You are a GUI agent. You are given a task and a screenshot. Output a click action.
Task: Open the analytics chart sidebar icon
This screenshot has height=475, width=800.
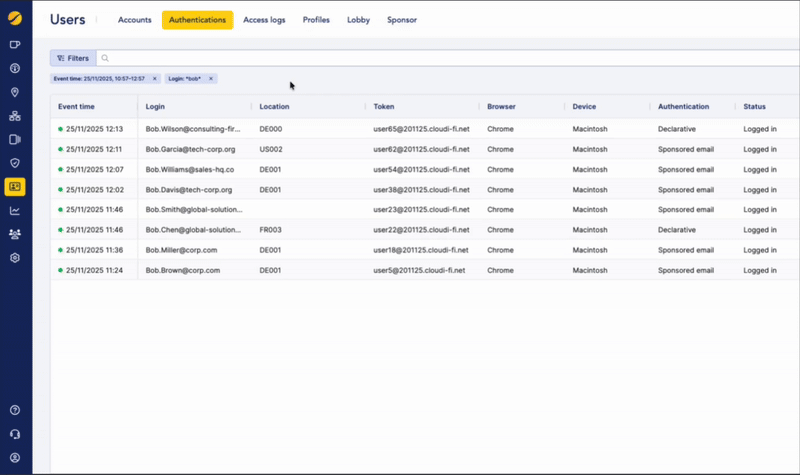coord(15,211)
